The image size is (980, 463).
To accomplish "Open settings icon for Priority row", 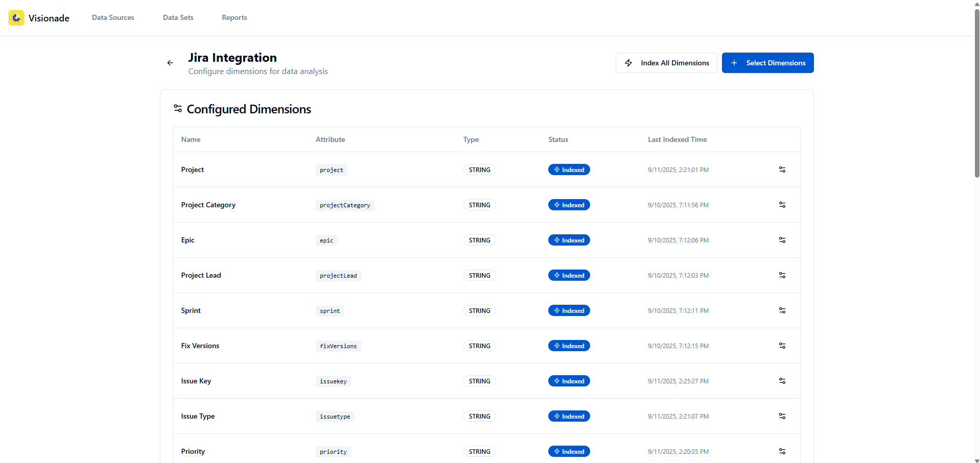I will click(782, 451).
